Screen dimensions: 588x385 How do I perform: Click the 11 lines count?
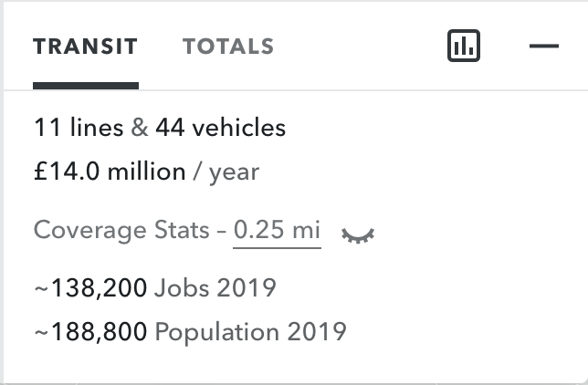[79, 128]
